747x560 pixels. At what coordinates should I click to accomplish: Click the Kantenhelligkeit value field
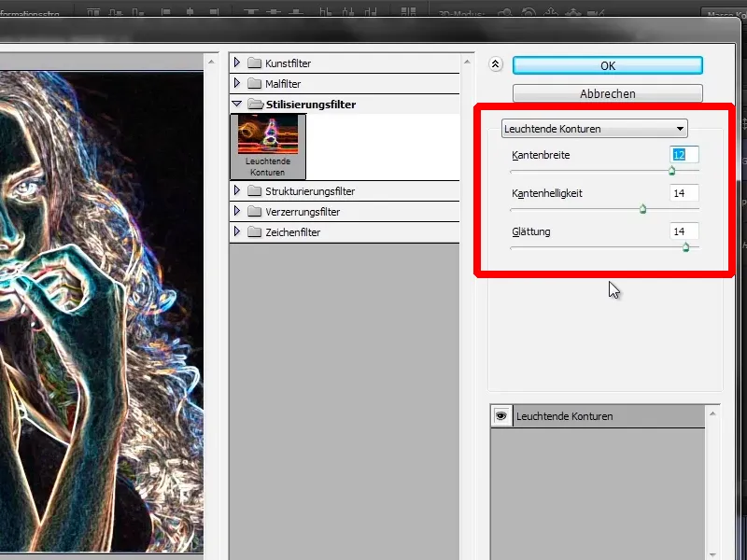684,193
